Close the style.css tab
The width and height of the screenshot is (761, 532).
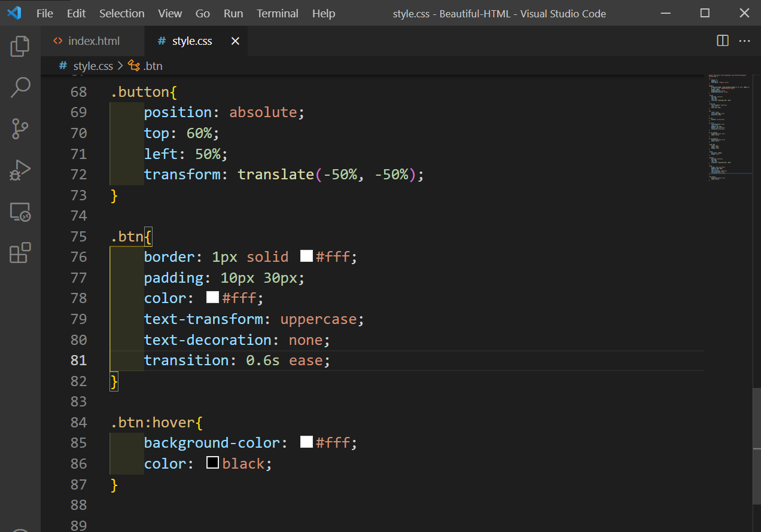point(235,41)
